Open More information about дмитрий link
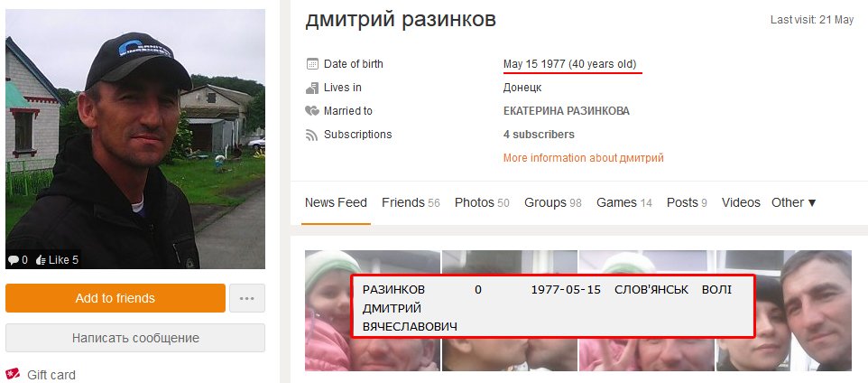Viewport: 868px width, 383px height. 584,158
